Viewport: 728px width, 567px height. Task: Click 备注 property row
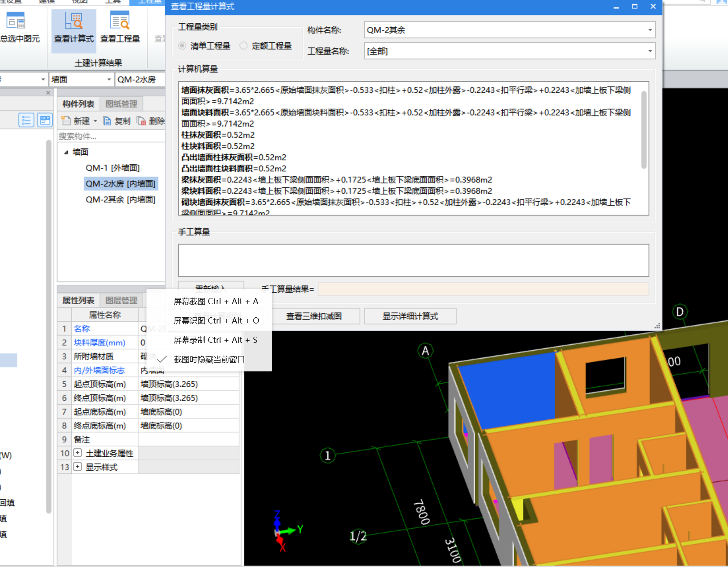(x=148, y=439)
